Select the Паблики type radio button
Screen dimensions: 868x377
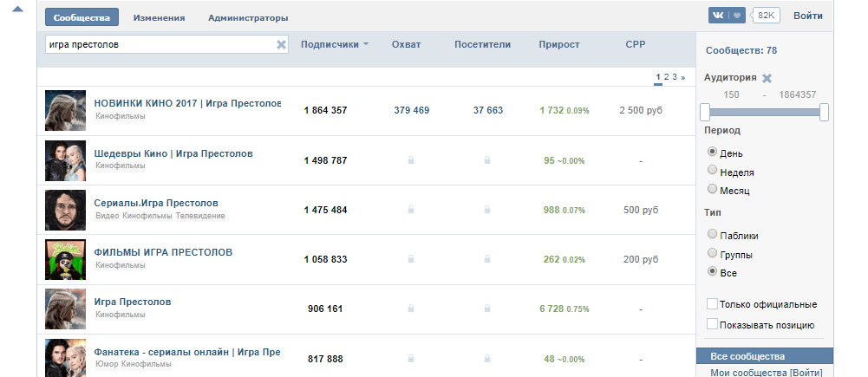pyautogui.click(x=713, y=234)
